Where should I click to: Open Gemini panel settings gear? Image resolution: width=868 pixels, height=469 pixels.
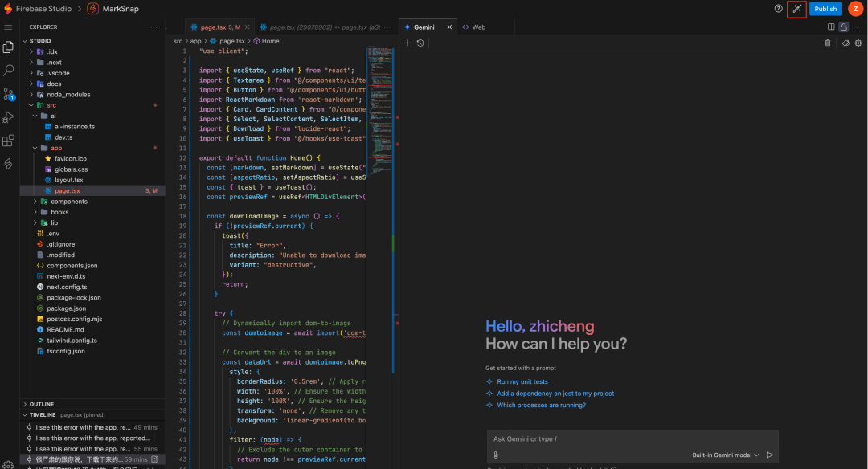(x=858, y=43)
